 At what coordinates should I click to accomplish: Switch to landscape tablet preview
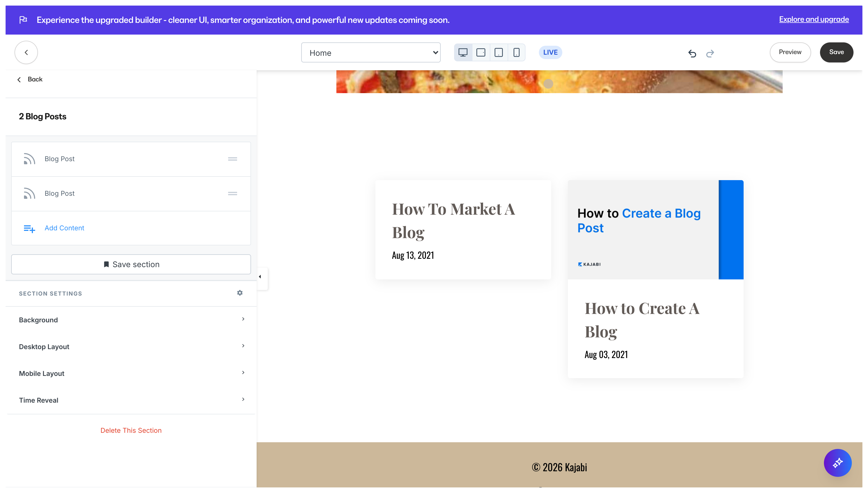[481, 52]
